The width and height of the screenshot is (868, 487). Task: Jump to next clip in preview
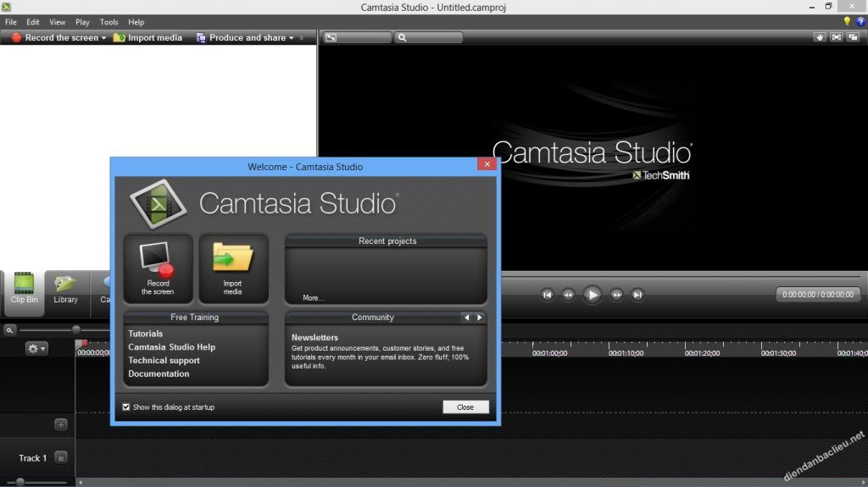pos(637,295)
